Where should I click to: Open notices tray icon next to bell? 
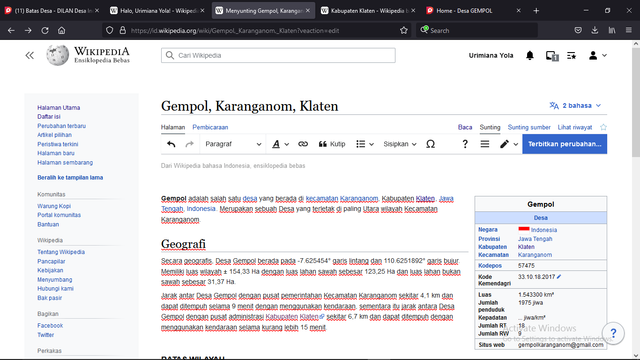(552, 56)
